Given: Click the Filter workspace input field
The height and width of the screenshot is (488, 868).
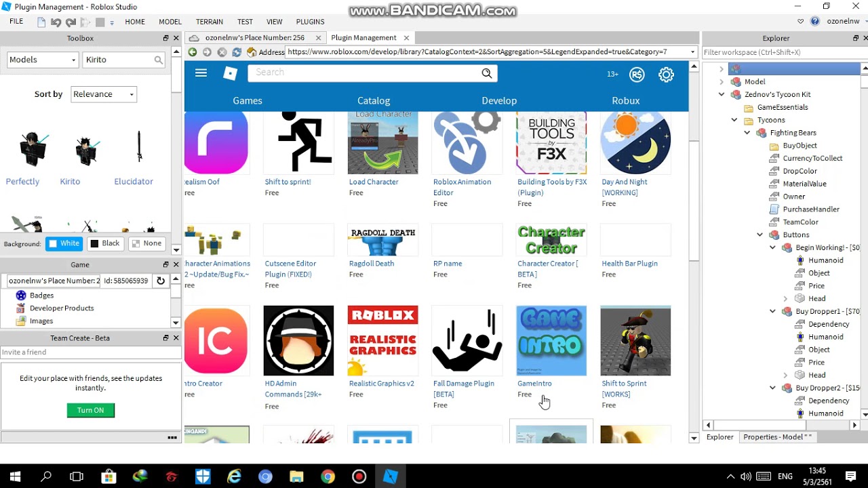Looking at the screenshot, I should 781,52.
